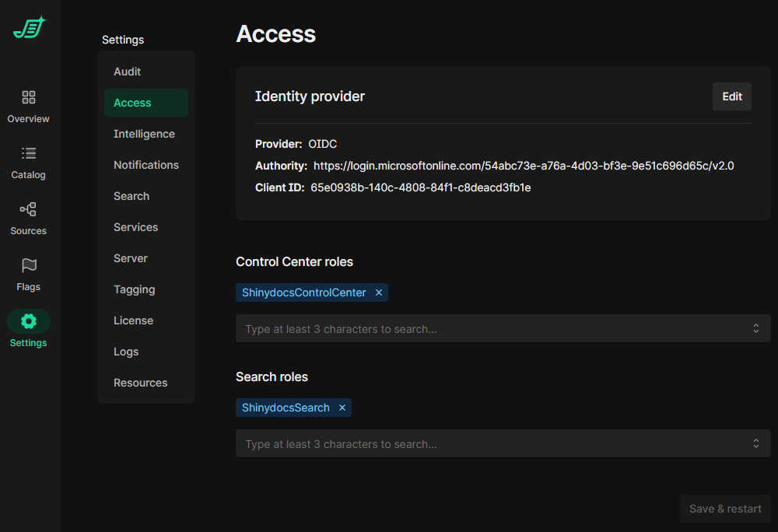Open the Audit settings page
This screenshot has width=778, height=532.
click(128, 72)
